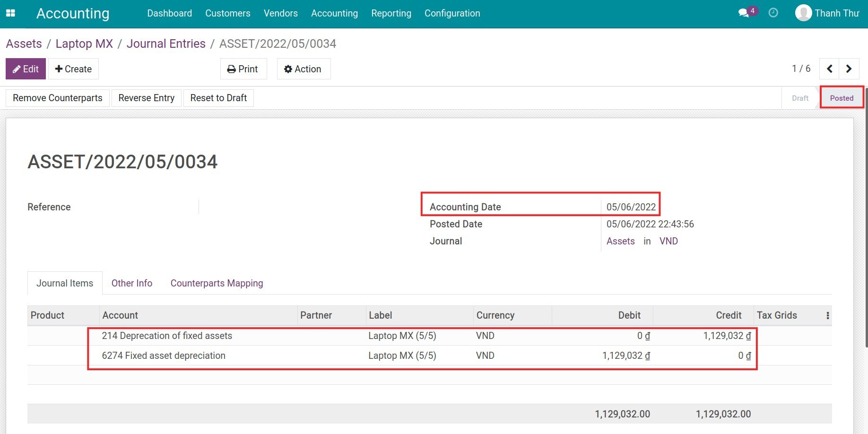Select the highlighted Posted status
Screen dimensions: 868x434
click(x=842, y=98)
